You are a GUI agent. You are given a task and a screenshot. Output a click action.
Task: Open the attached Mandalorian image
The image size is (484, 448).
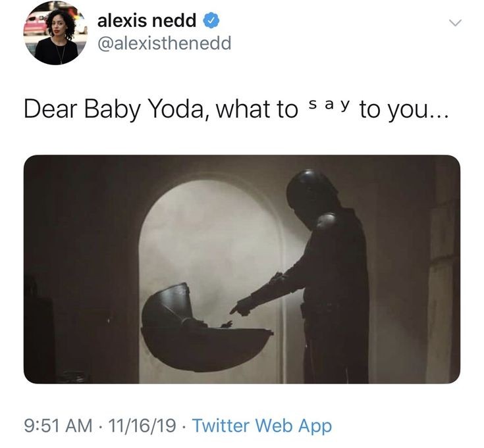point(242,269)
